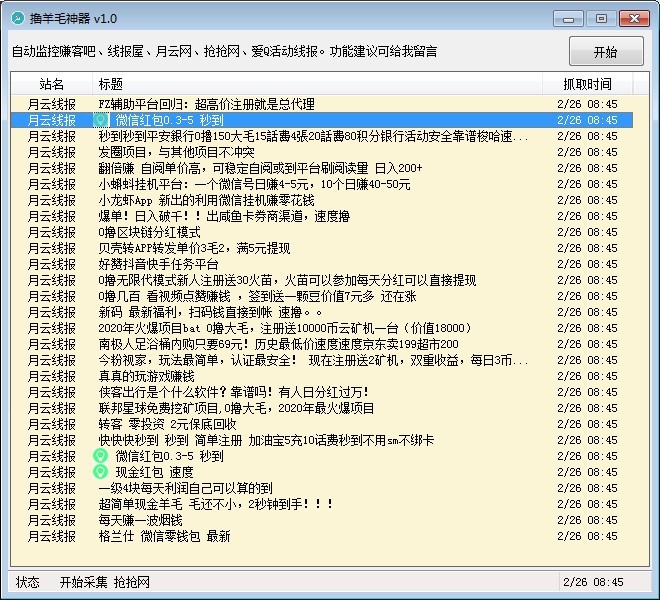Screen dimensions: 660x600
Task: Click the window title 撸羊毛神器 v1.0
Action: pos(73,19)
